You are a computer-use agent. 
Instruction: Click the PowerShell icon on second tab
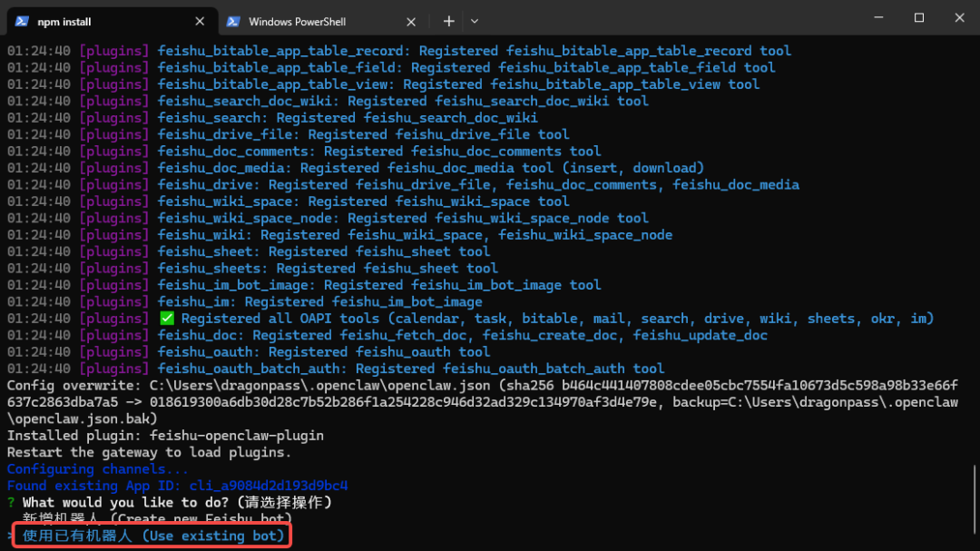233,21
